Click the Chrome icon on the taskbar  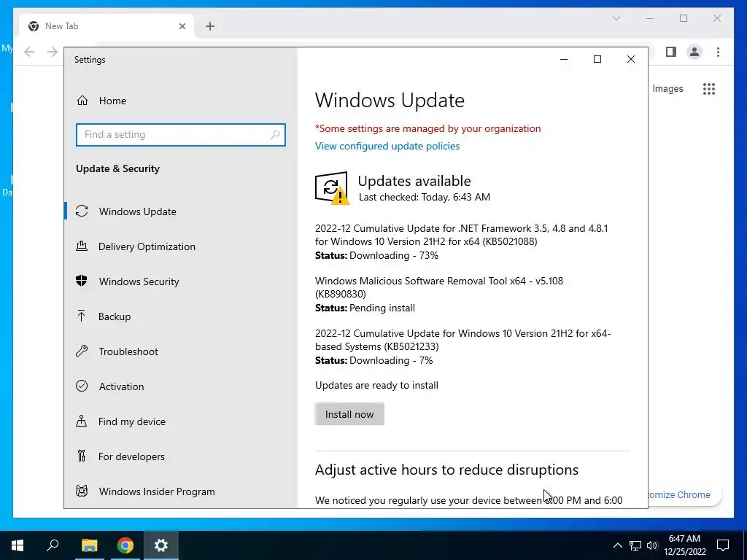125,545
